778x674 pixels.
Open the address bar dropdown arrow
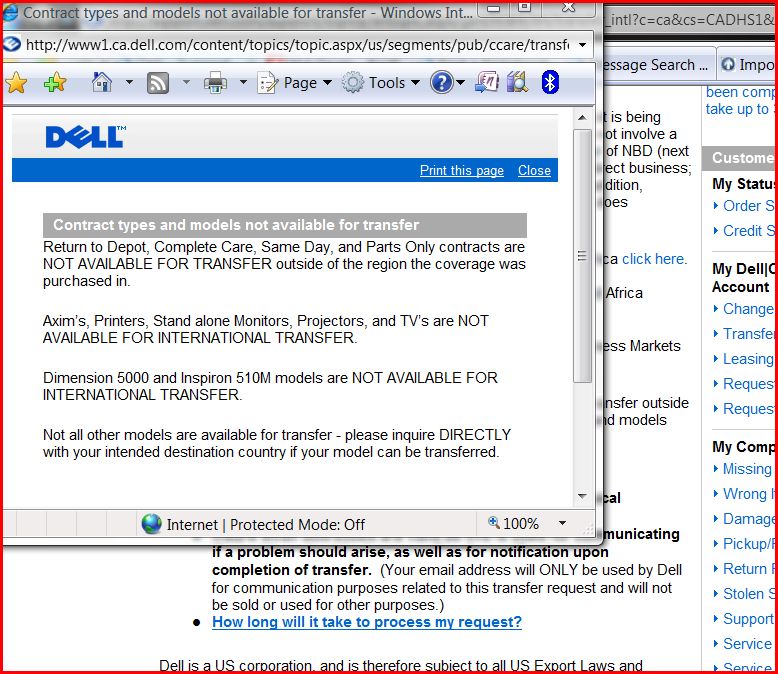click(x=583, y=45)
